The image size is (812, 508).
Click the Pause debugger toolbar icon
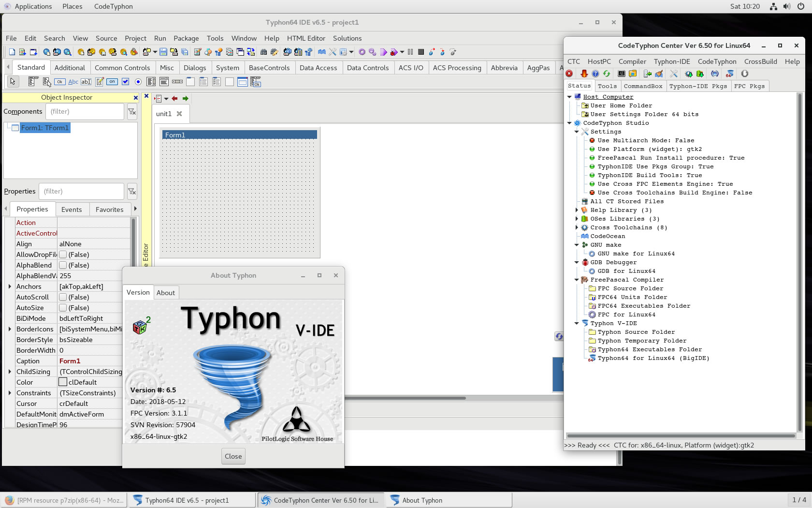tap(410, 52)
